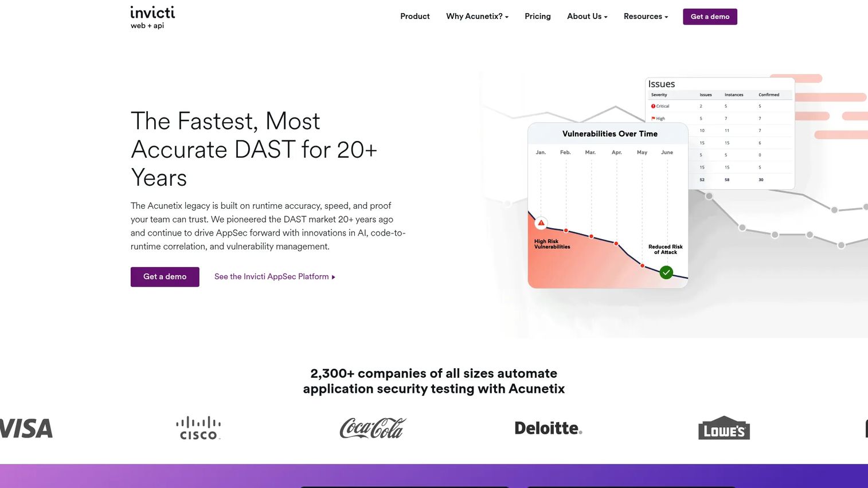
Task: Click the Severity column header in Issues
Action: (659, 95)
